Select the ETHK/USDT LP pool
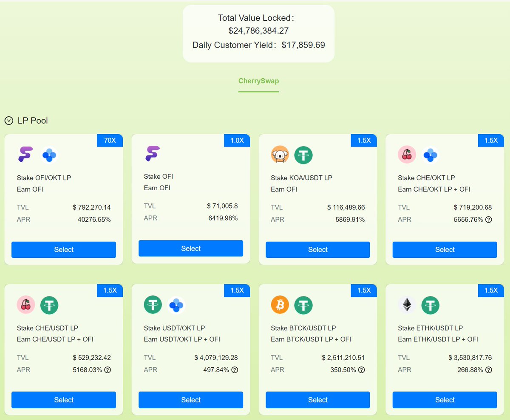 point(445,400)
